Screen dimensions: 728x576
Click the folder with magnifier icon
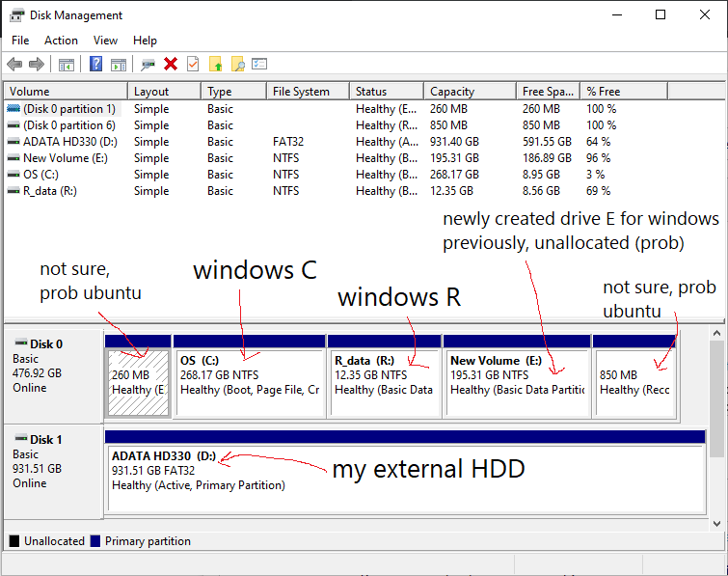pos(238,64)
